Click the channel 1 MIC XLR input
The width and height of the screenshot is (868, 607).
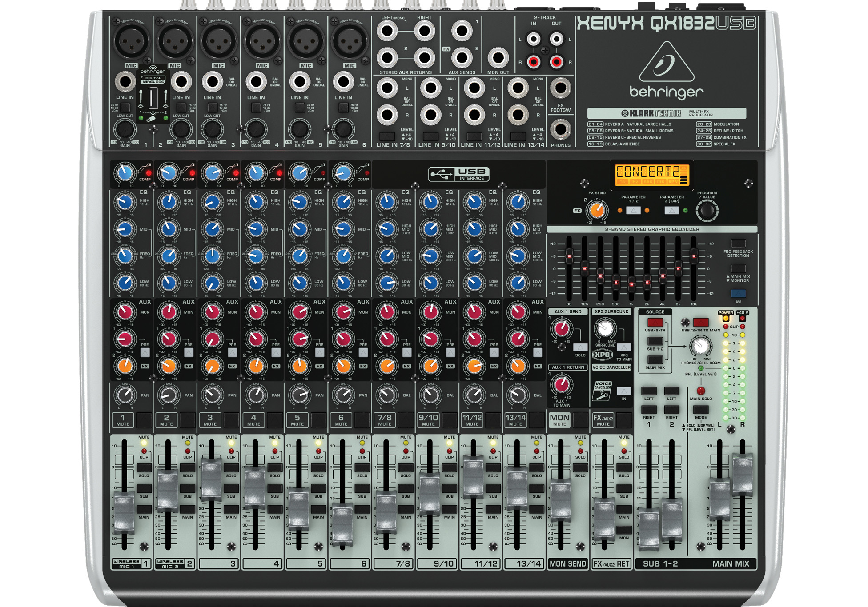[132, 41]
